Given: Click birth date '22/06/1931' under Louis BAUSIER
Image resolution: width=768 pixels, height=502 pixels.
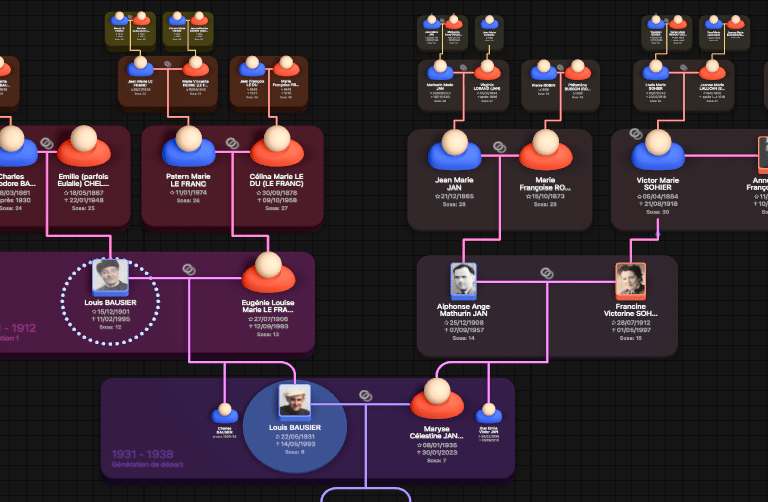Looking at the screenshot, I should (295, 436).
